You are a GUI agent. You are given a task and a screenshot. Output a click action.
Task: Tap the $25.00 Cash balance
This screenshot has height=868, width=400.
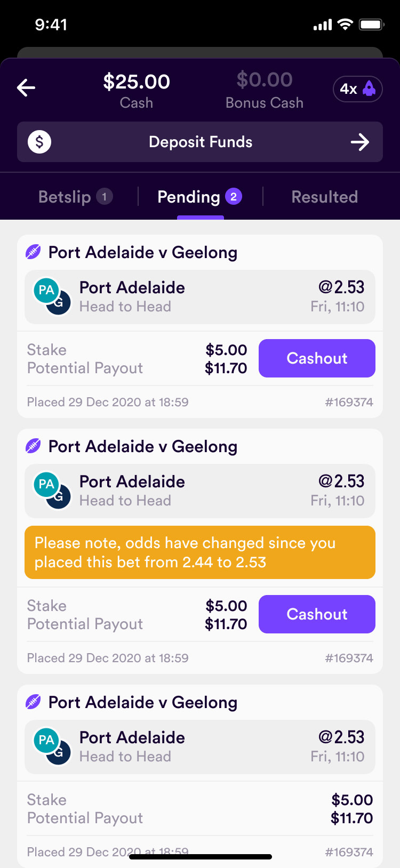pos(137,90)
